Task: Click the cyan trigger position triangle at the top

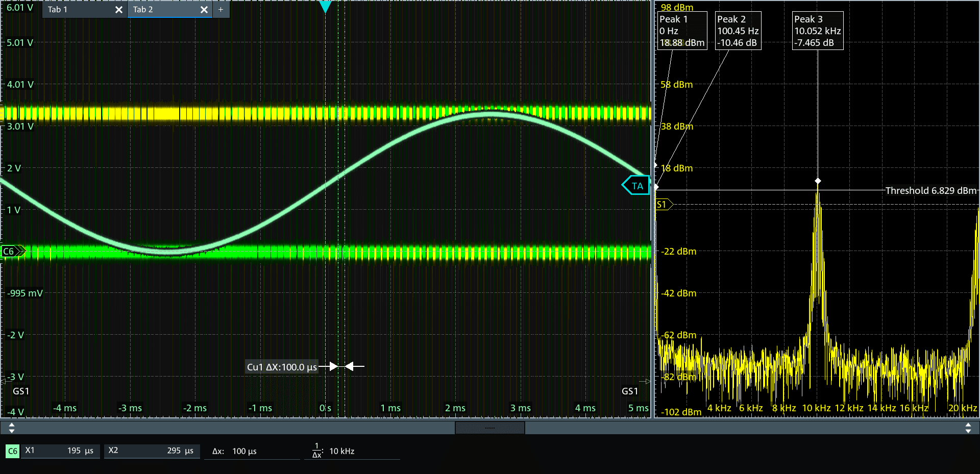Action: [x=326, y=6]
